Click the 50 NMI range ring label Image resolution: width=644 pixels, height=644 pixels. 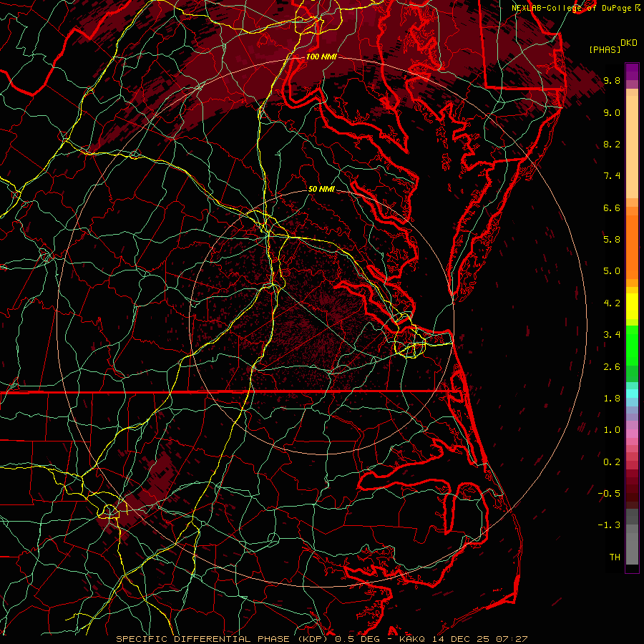(x=321, y=190)
